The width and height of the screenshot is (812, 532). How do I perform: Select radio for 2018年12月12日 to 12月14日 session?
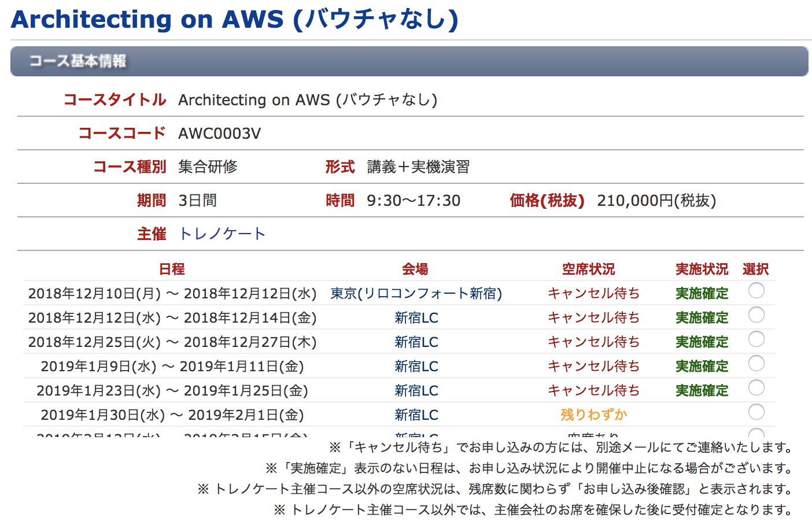click(x=756, y=315)
